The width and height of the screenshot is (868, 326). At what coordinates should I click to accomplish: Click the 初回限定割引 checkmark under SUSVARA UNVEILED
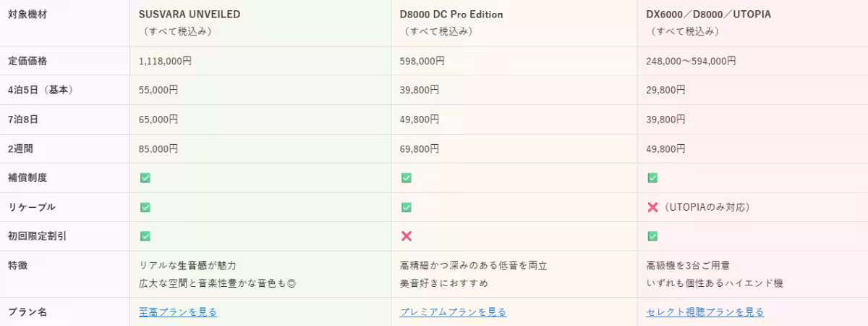(x=145, y=236)
